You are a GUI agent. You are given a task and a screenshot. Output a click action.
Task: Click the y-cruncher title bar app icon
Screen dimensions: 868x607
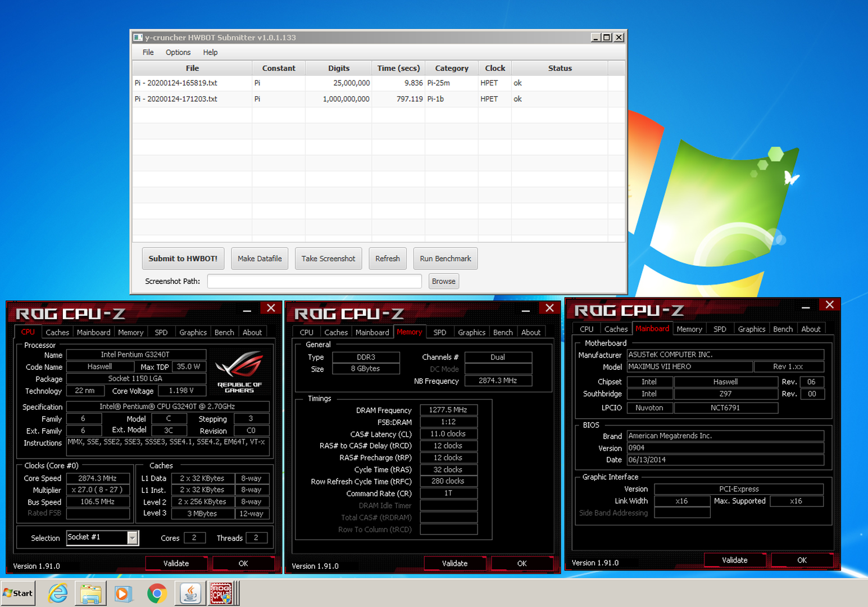(x=138, y=38)
